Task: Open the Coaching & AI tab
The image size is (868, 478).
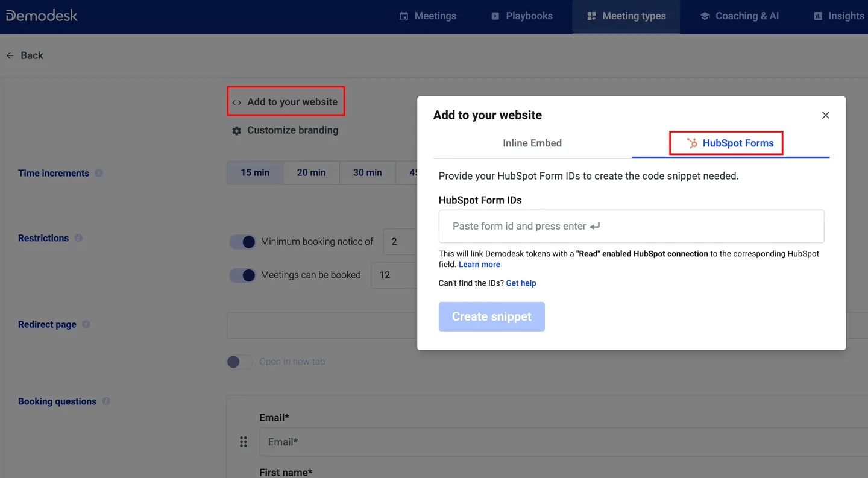Action: coord(740,16)
